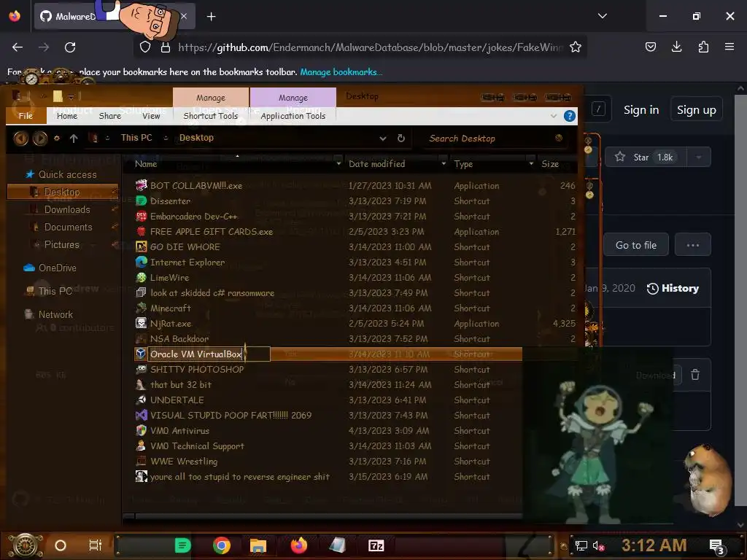
Task: Click the Explorer help question mark icon
Action: 569,116
